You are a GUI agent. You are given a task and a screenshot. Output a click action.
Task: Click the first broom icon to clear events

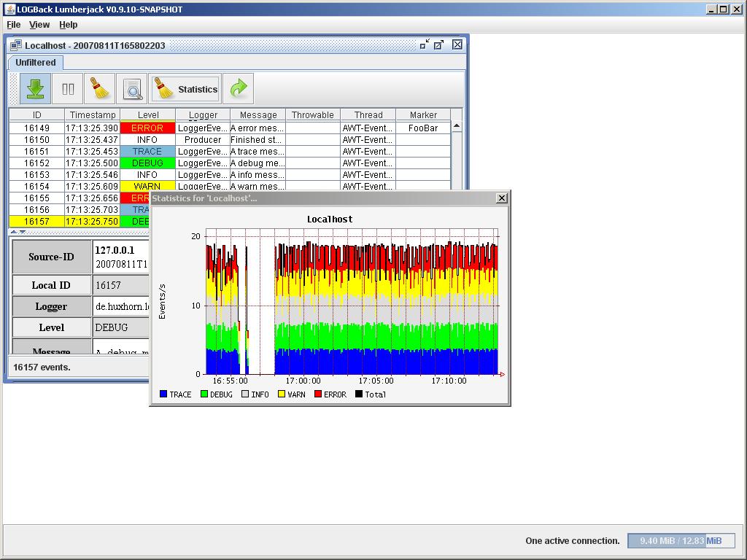click(x=100, y=89)
